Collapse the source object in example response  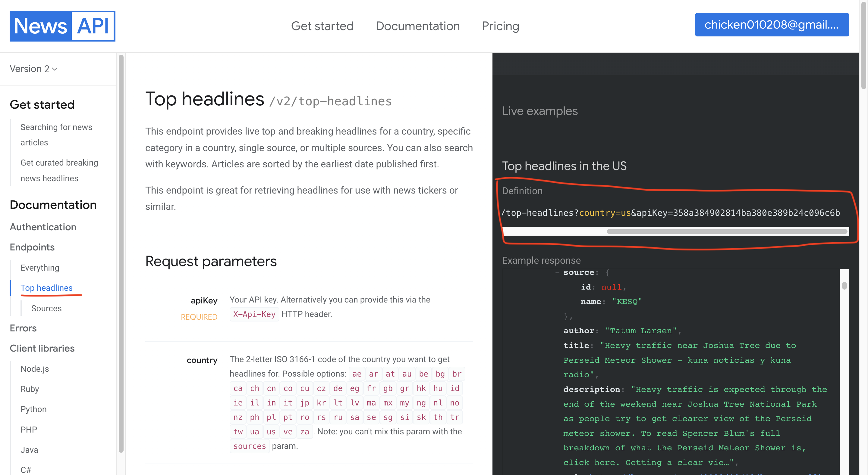click(x=557, y=272)
